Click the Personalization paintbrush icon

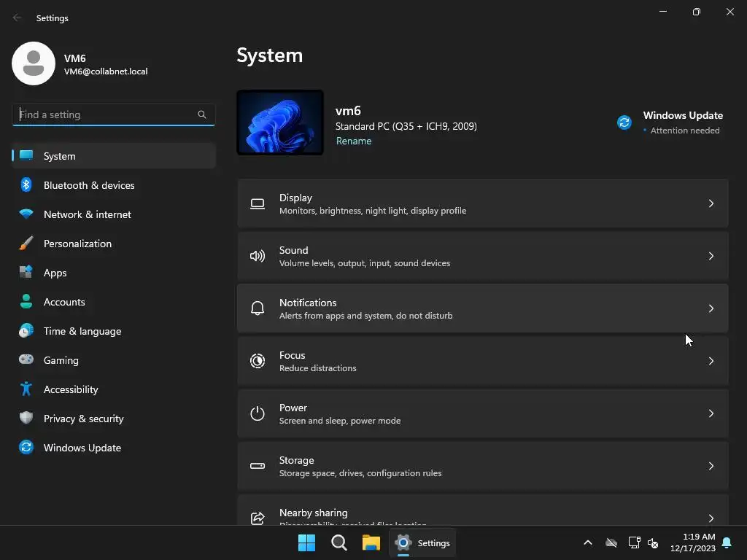click(x=26, y=243)
